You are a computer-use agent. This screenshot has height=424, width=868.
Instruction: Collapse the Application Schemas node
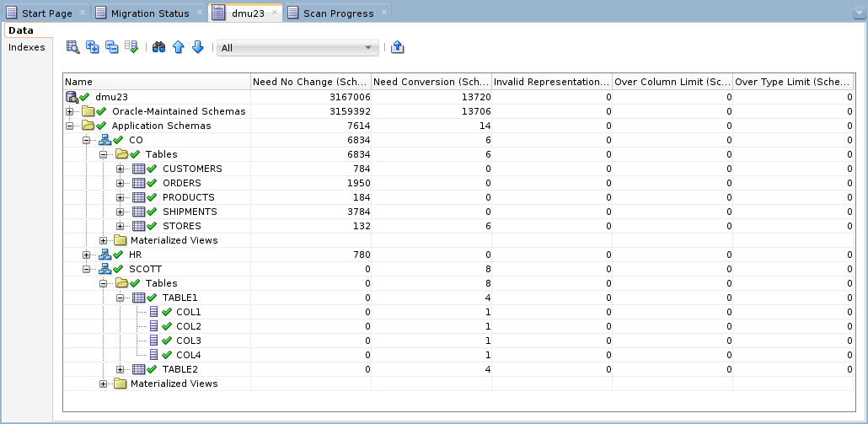tap(69, 126)
